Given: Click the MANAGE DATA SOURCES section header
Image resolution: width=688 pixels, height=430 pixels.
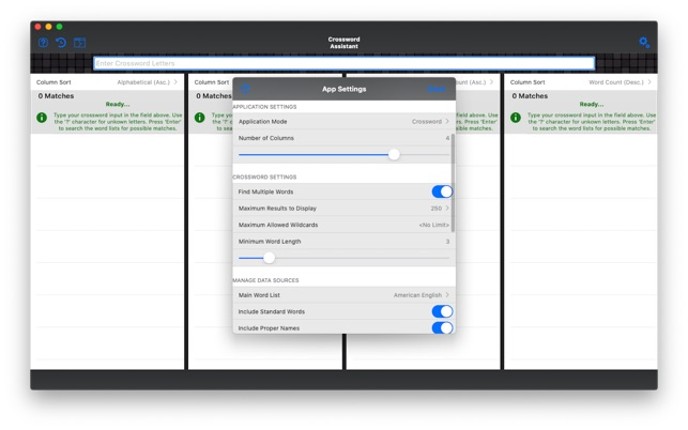Looking at the screenshot, I should [x=265, y=280].
